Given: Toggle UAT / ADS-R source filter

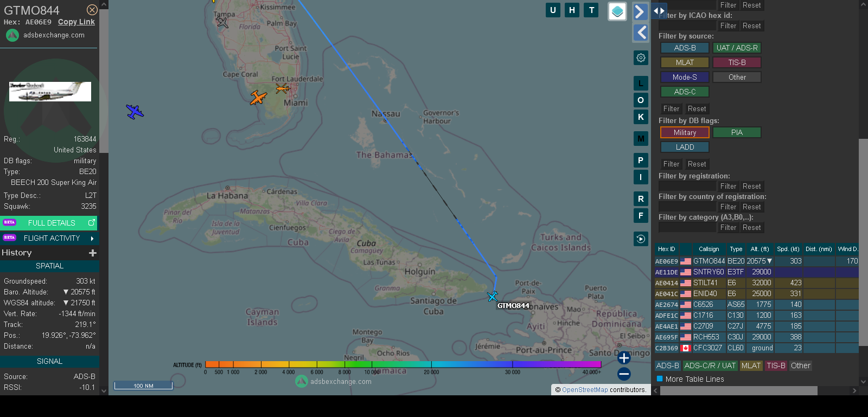Looking at the screenshot, I should 737,48.
